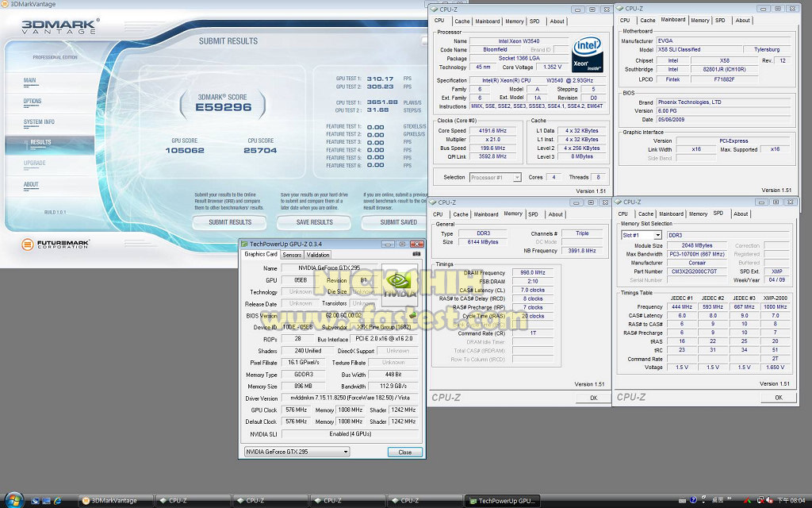Expand the Slot #1 memory slot dropdown

642,235
